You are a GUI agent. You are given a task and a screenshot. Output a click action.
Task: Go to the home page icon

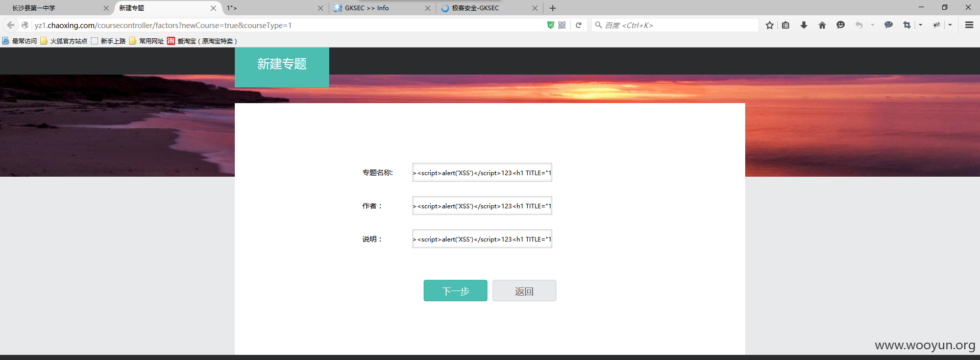point(822,25)
